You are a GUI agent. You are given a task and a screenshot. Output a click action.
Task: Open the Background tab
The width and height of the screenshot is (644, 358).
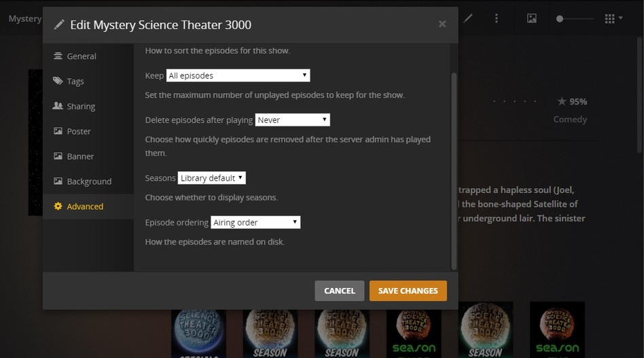tap(88, 181)
